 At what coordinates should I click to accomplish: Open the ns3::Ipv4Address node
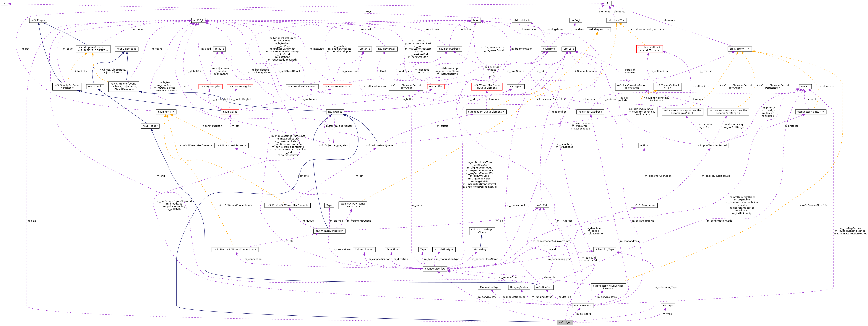tap(450, 49)
